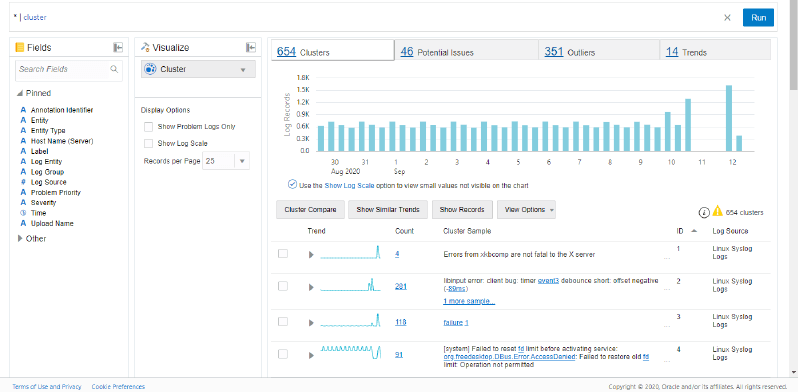Screen dimensions: 798x392
Task: Select the checkbox for cluster ID 1
Action: tap(282, 254)
